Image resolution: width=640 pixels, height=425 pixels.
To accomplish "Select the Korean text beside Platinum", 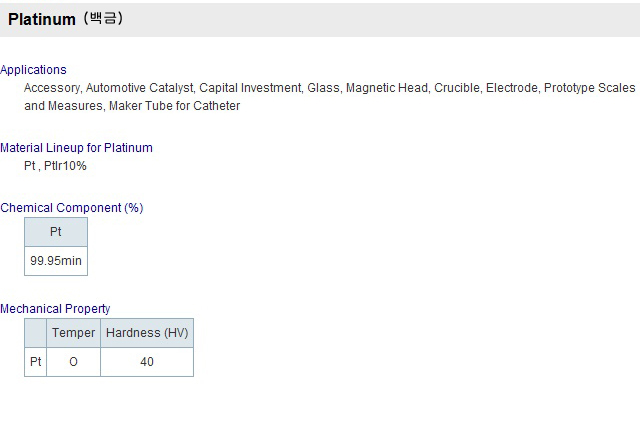I will (104, 18).
